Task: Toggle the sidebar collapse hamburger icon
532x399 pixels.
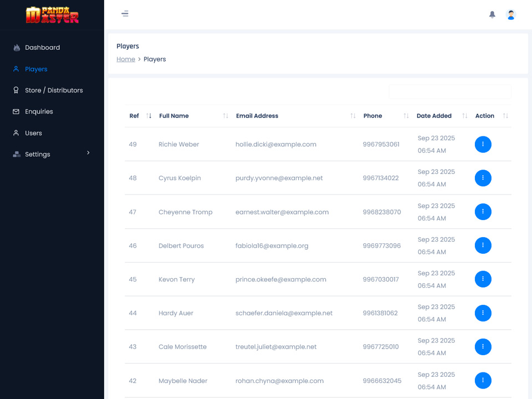Action: pos(125,14)
